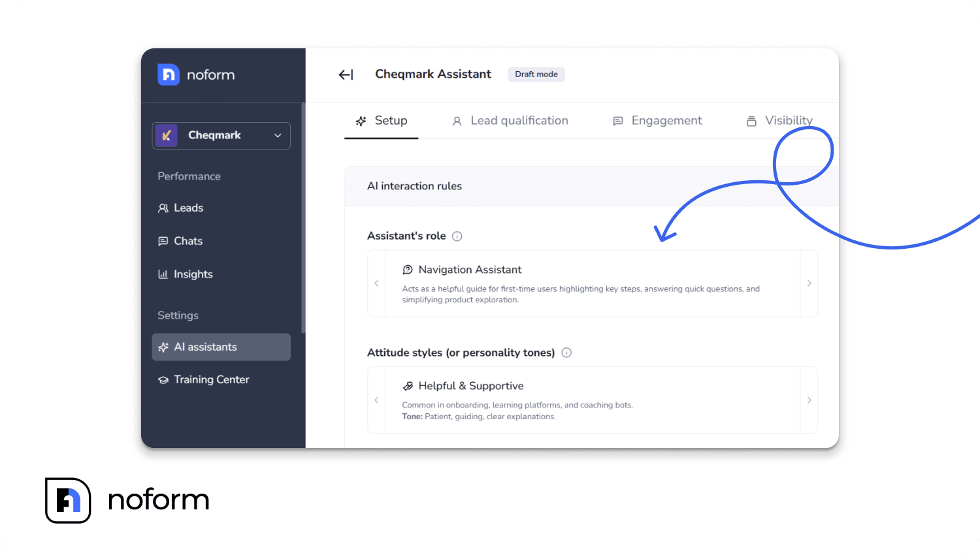The width and height of the screenshot is (980, 557).
Task: Select the Insights icon
Action: (x=163, y=274)
